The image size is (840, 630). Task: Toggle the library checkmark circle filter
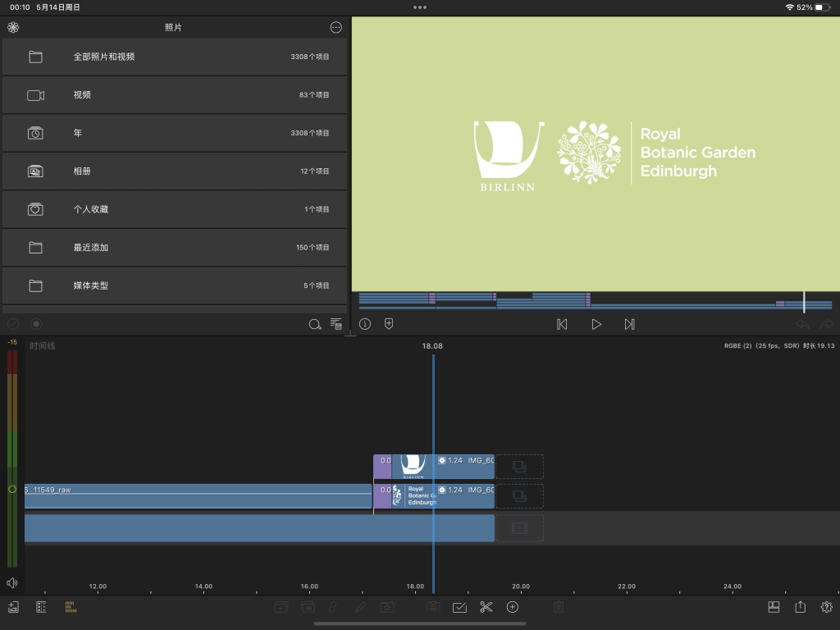coord(13,323)
